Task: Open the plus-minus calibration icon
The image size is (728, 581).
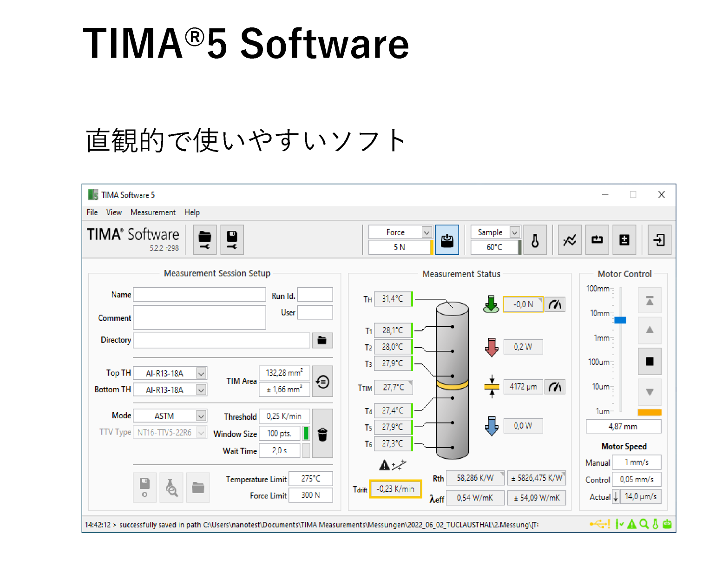Action: coord(624,240)
